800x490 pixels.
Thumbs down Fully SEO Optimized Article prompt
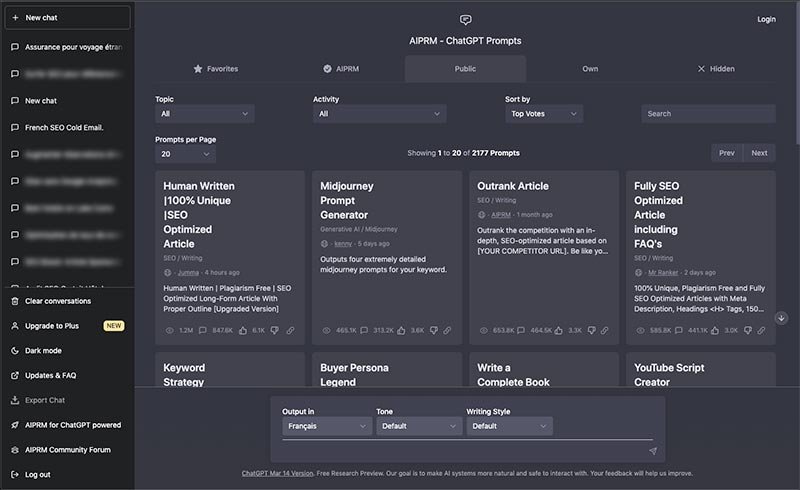pyautogui.click(x=747, y=331)
